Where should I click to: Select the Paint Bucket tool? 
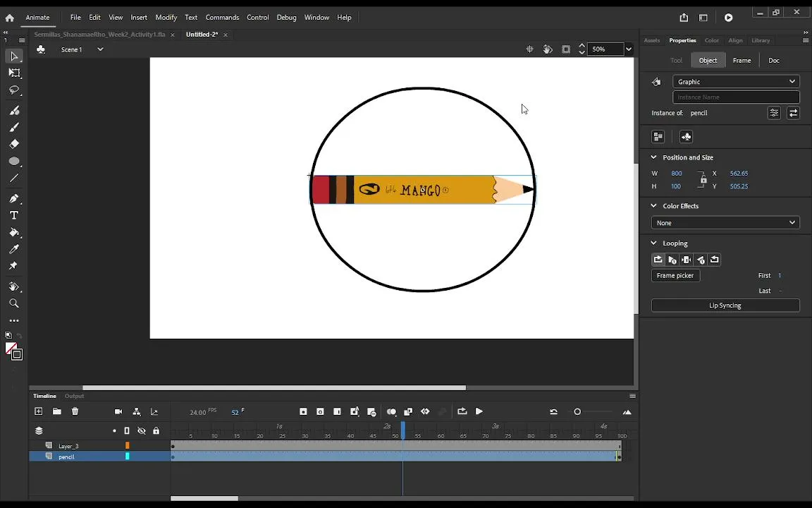14,232
